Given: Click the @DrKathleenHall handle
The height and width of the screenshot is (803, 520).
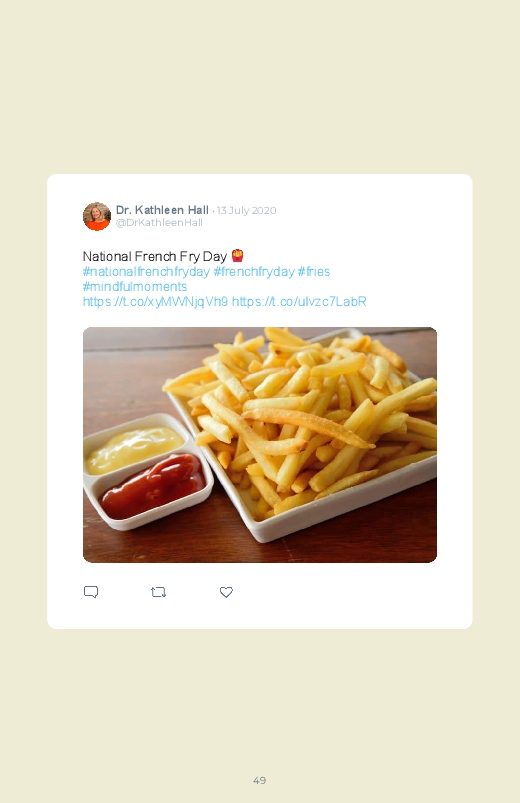Looking at the screenshot, I should (159, 223).
